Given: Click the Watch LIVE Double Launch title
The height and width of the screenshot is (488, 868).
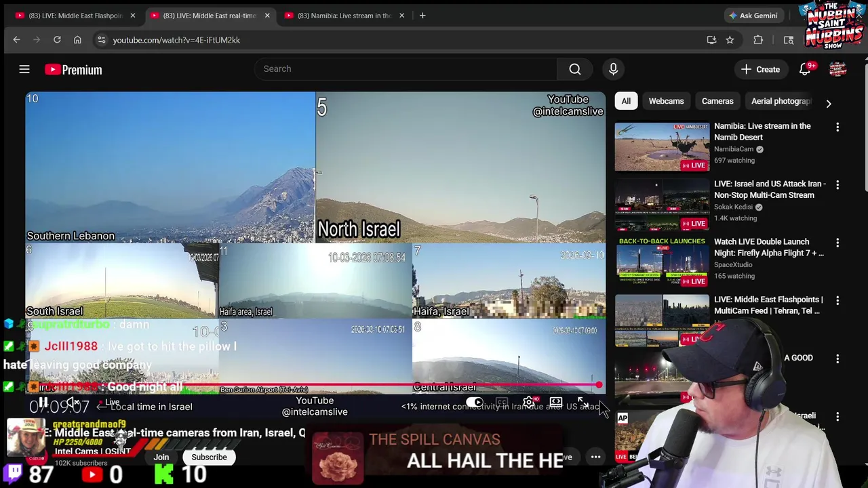Looking at the screenshot, I should [x=769, y=247].
